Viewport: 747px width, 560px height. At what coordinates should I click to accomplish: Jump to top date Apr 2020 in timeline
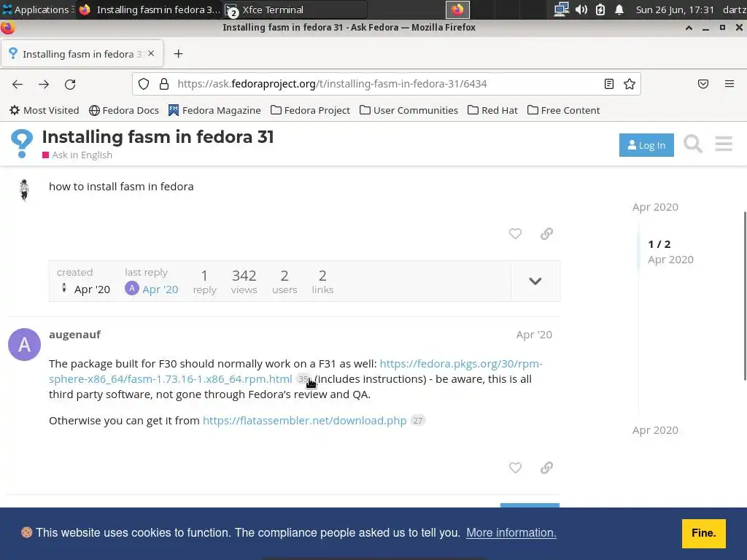[x=655, y=207]
